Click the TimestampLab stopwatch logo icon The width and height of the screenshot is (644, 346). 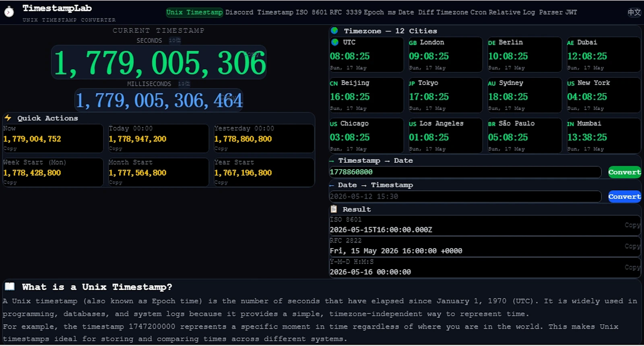click(x=9, y=12)
